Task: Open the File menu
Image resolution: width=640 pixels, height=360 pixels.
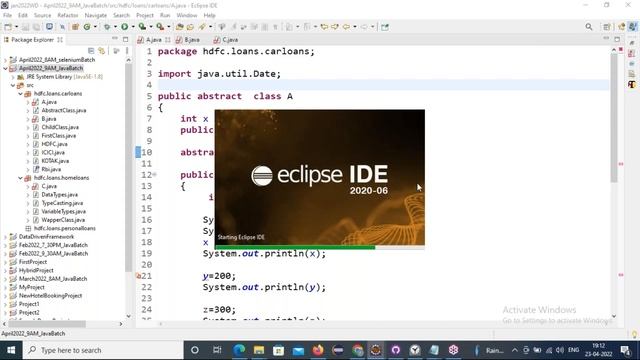Action: click(7, 15)
